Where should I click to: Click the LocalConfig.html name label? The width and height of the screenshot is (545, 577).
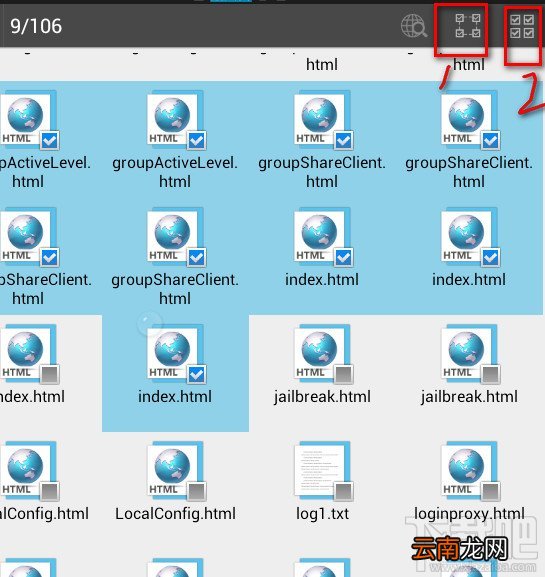point(175,513)
